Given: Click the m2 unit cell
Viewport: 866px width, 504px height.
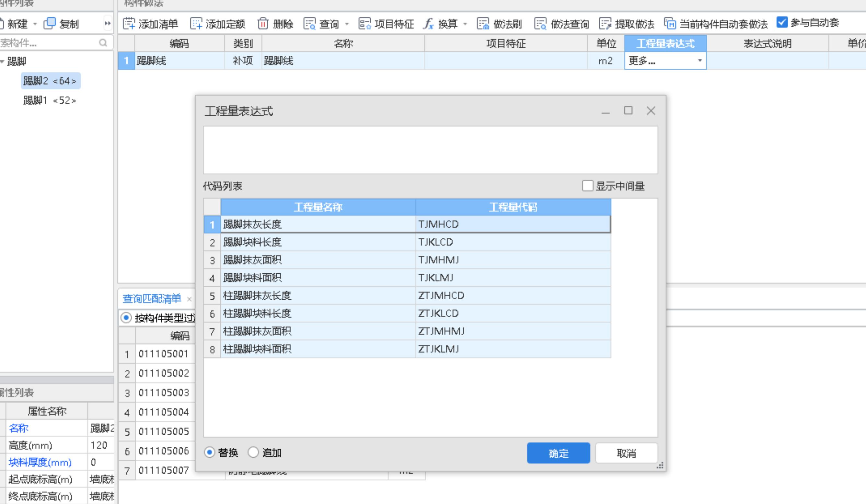Looking at the screenshot, I should click(x=606, y=61).
